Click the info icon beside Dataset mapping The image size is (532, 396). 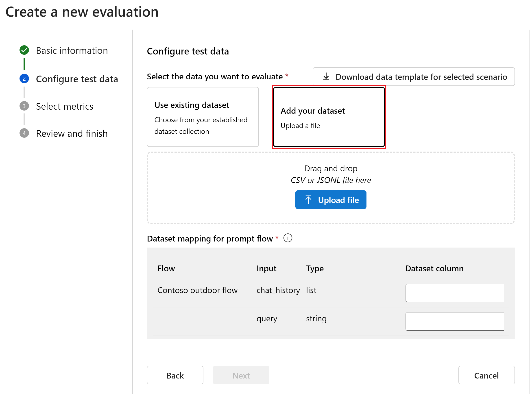pos(288,238)
